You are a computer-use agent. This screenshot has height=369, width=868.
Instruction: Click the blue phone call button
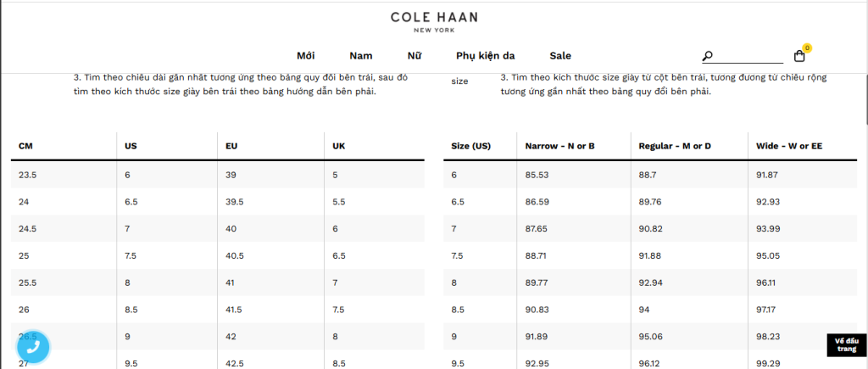33,347
